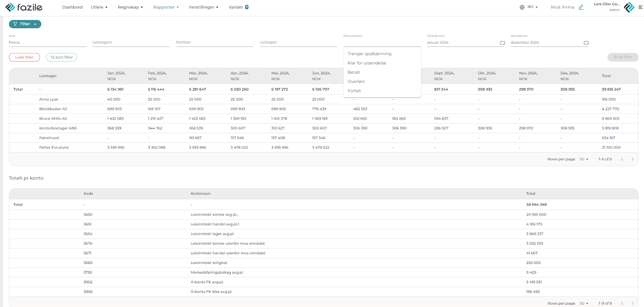Select the Anna Lyse tenant row

(324, 99)
